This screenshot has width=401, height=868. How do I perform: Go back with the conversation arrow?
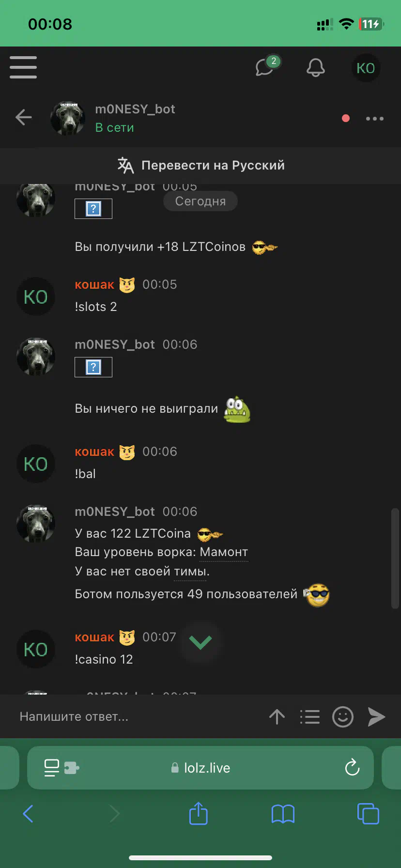pyautogui.click(x=23, y=117)
